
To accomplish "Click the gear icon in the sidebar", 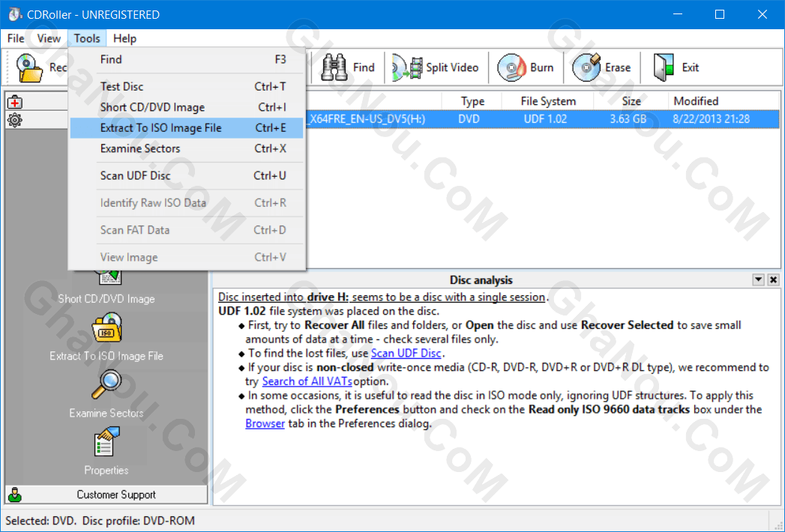I will coord(15,120).
